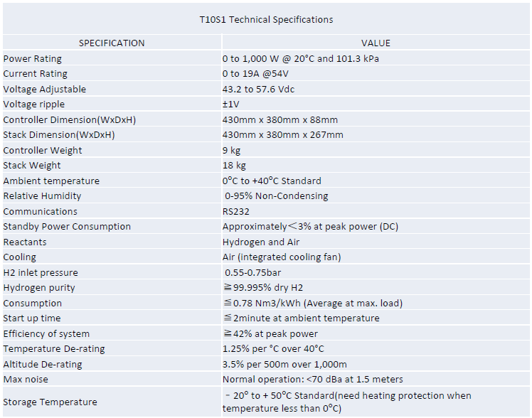This screenshot has height=418, width=532.
Task: Click the T10S1 Technical Specifications title
Action: 266,20
